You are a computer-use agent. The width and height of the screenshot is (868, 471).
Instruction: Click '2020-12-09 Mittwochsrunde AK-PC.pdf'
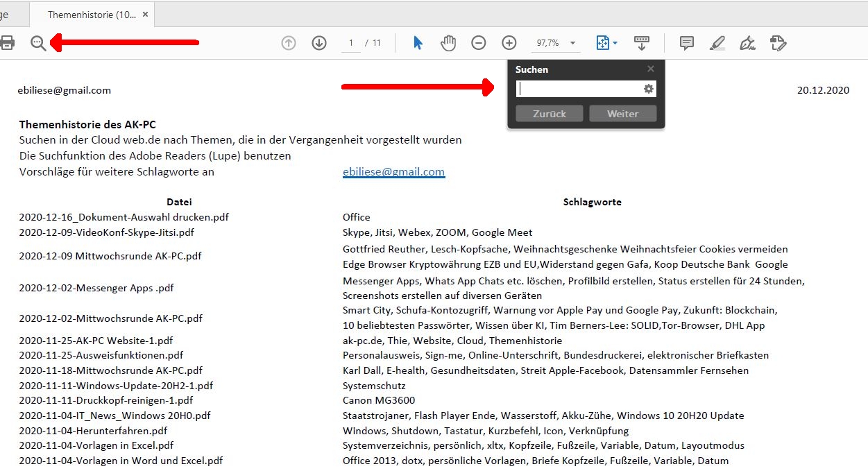coord(110,255)
